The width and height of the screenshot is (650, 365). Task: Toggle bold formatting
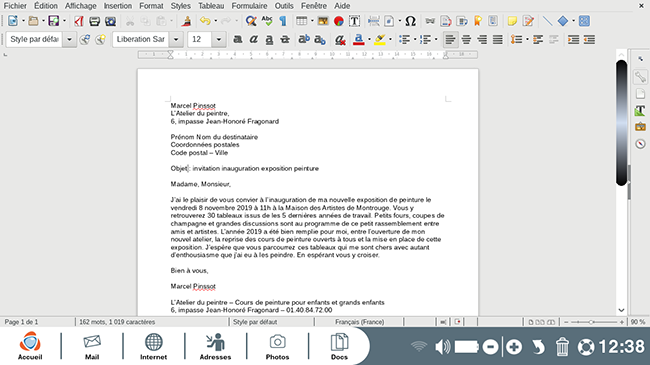238,39
